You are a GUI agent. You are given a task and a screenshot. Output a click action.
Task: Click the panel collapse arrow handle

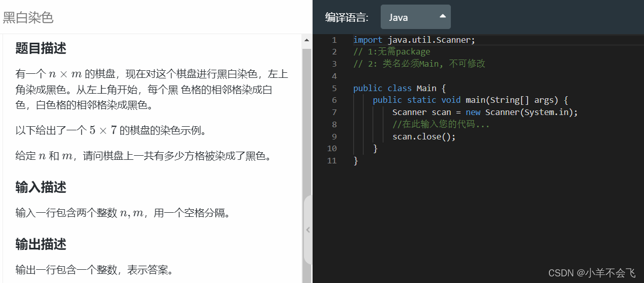tap(308, 230)
